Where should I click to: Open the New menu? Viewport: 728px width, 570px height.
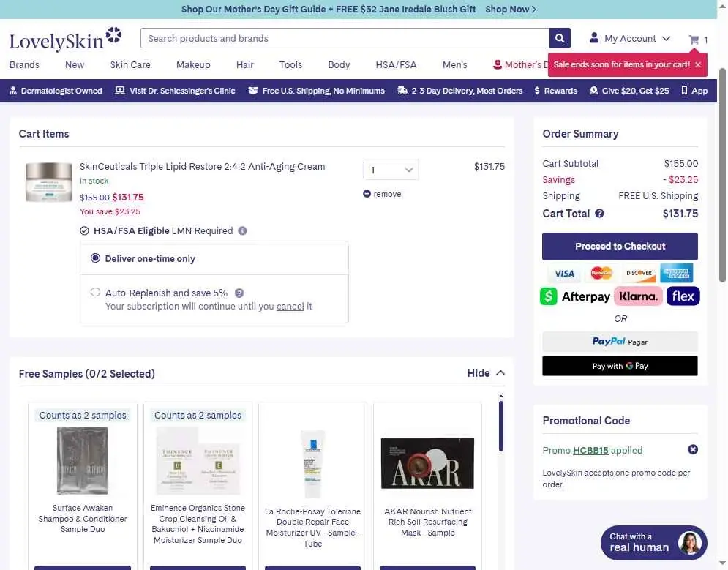75,64
